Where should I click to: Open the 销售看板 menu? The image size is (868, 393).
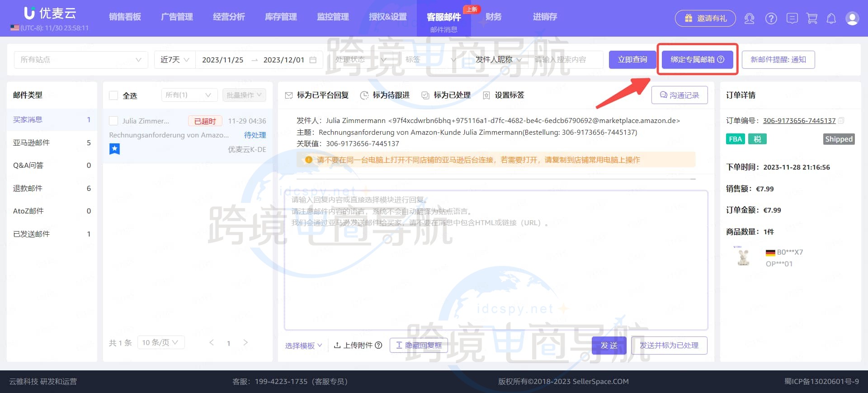tap(125, 17)
